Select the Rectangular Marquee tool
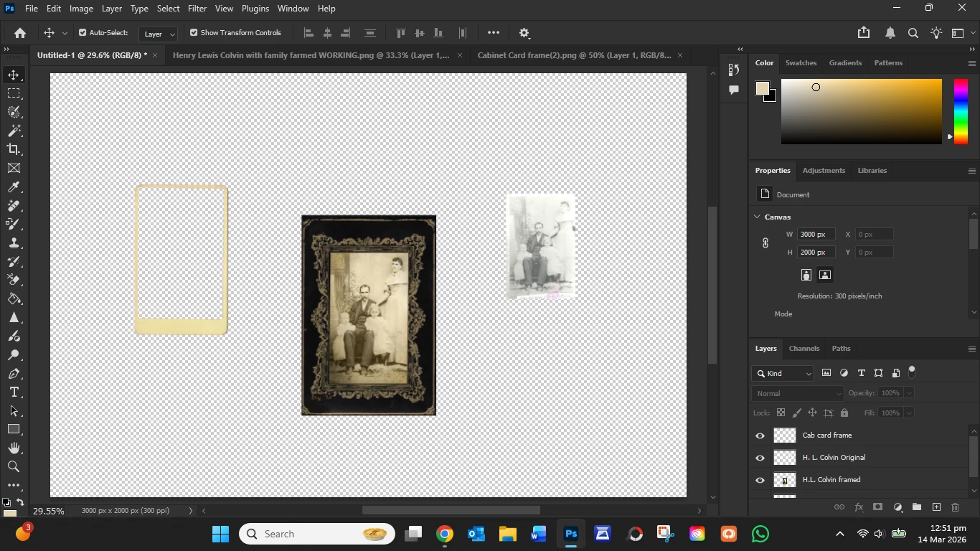 [x=14, y=93]
